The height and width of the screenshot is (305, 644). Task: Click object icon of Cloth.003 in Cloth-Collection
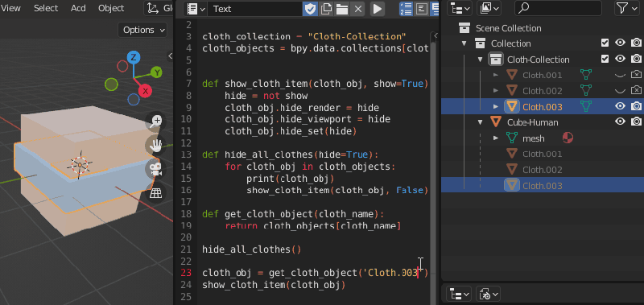[x=512, y=107]
